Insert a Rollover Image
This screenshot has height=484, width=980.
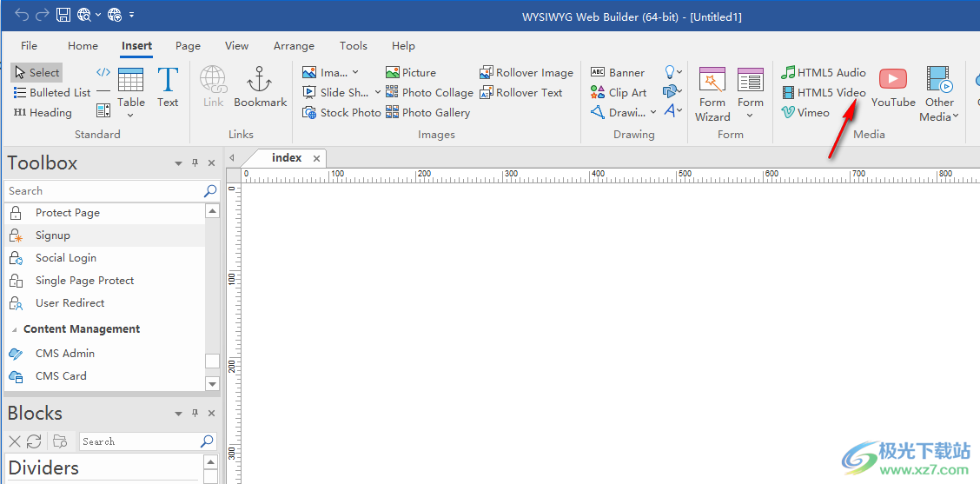tap(526, 72)
